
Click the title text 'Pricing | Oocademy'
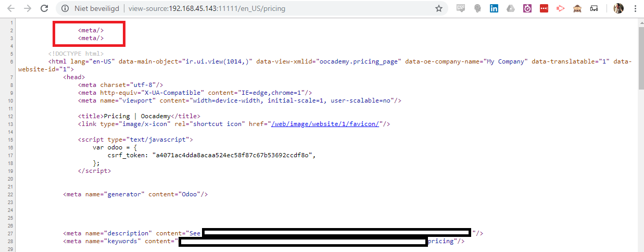[137, 116]
